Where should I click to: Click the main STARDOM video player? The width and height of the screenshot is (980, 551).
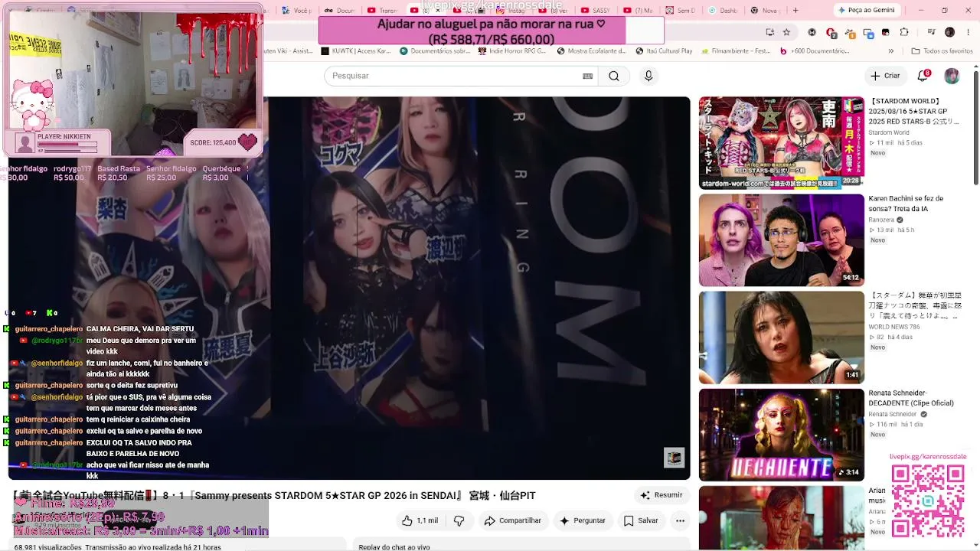(x=349, y=288)
